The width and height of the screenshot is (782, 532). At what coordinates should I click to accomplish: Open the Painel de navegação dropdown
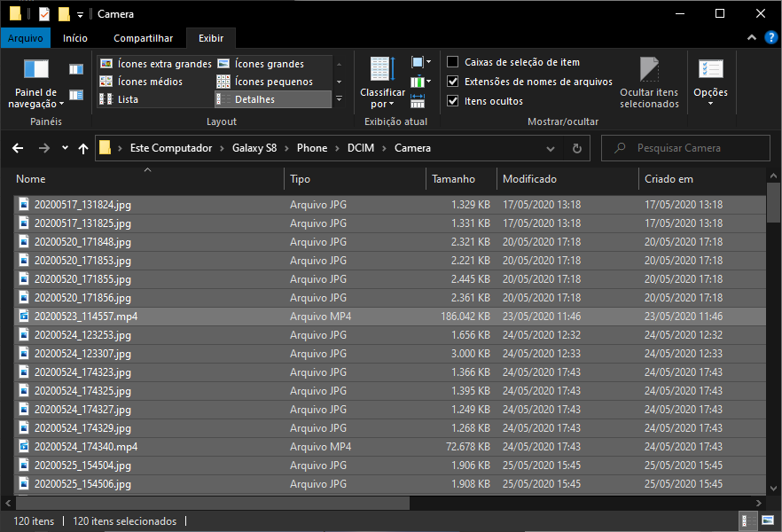(x=35, y=83)
